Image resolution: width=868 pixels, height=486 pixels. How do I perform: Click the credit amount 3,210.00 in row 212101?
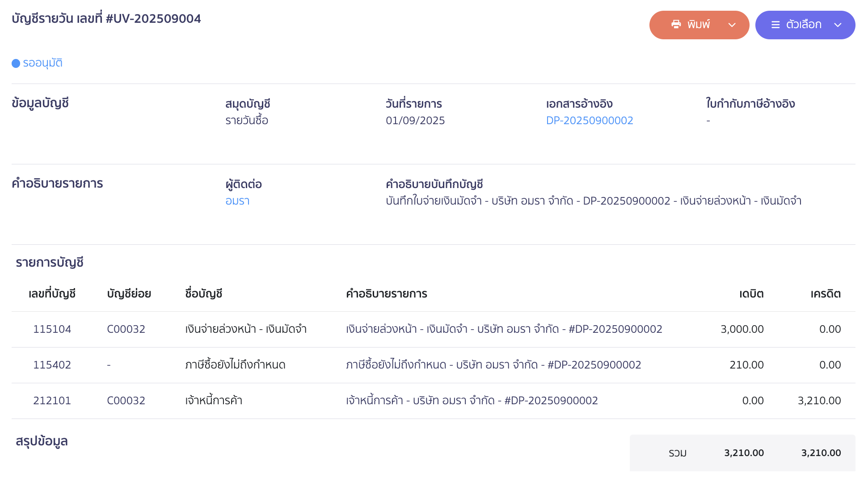(x=819, y=401)
